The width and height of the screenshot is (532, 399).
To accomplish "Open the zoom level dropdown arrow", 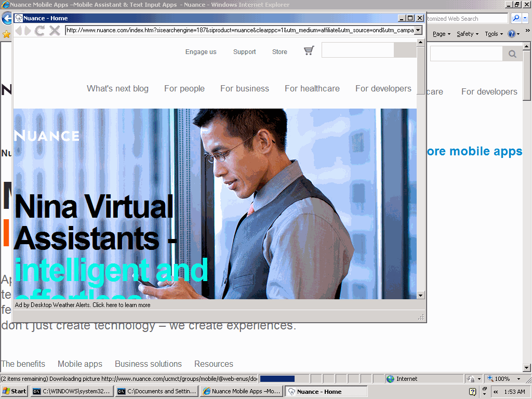I will [x=518, y=379].
